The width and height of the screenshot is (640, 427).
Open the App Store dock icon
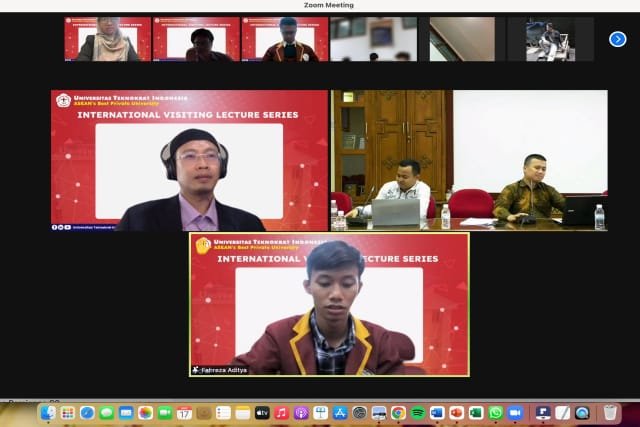click(x=340, y=413)
